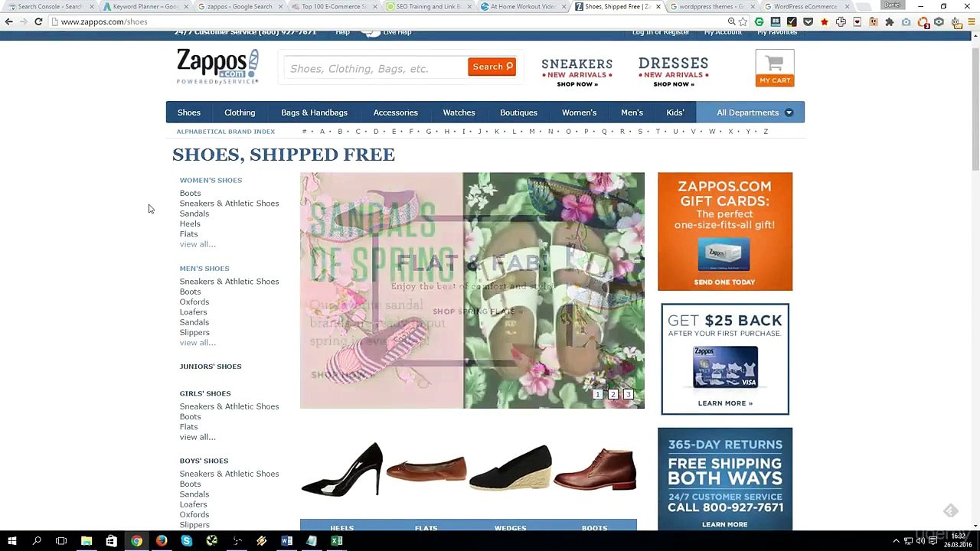The height and width of the screenshot is (551, 980).
Task: Open Sandals under Women's Shoes
Action: (194, 214)
